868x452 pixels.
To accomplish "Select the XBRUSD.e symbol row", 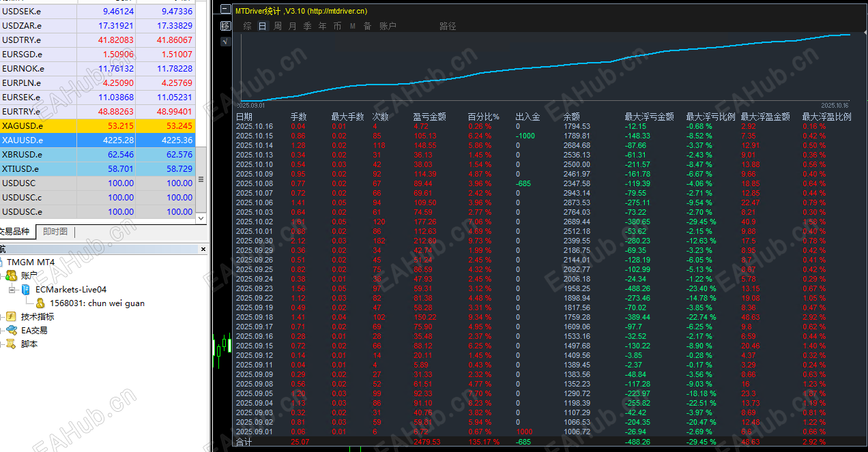I will click(98, 154).
